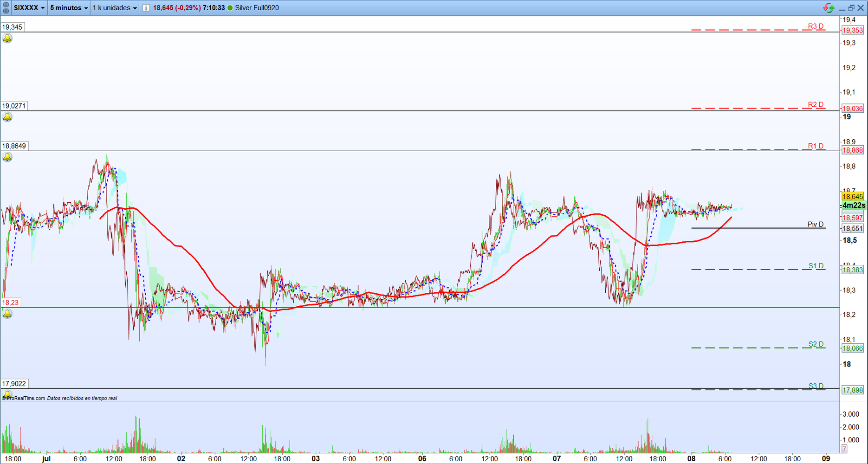
Task: Click the instrument info icon
Action: 146,8
